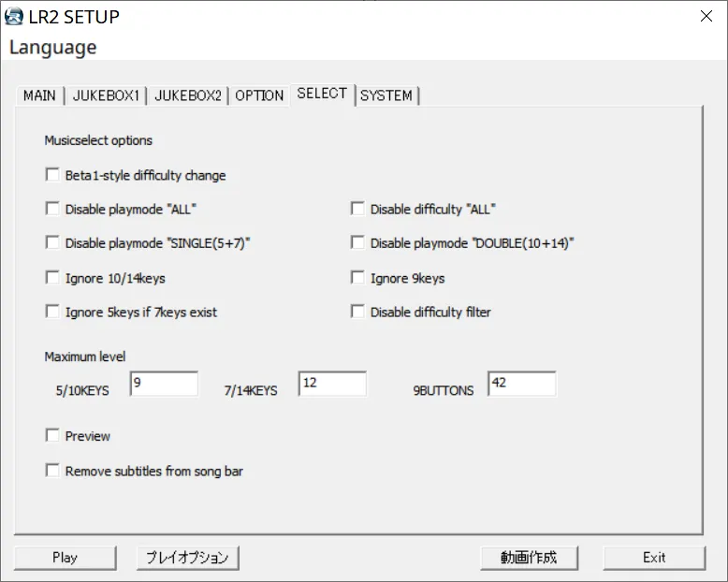Click the 動画作成 button

pyautogui.click(x=530, y=558)
